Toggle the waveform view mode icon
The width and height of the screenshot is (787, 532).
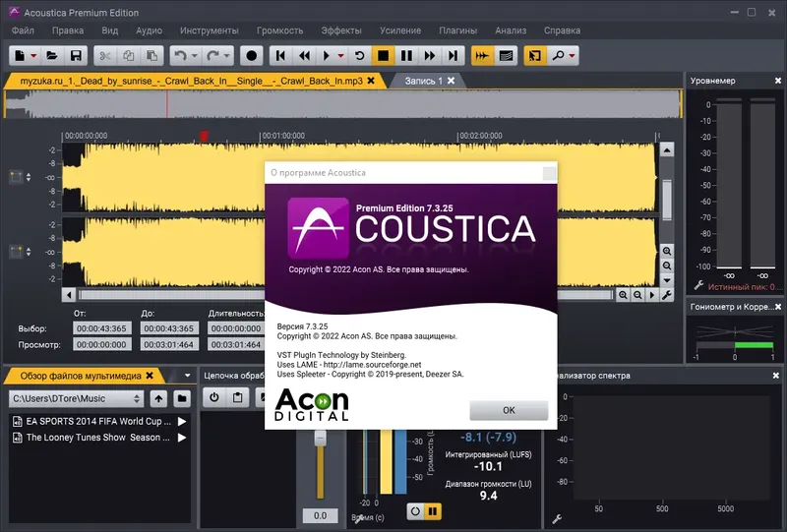[482, 56]
